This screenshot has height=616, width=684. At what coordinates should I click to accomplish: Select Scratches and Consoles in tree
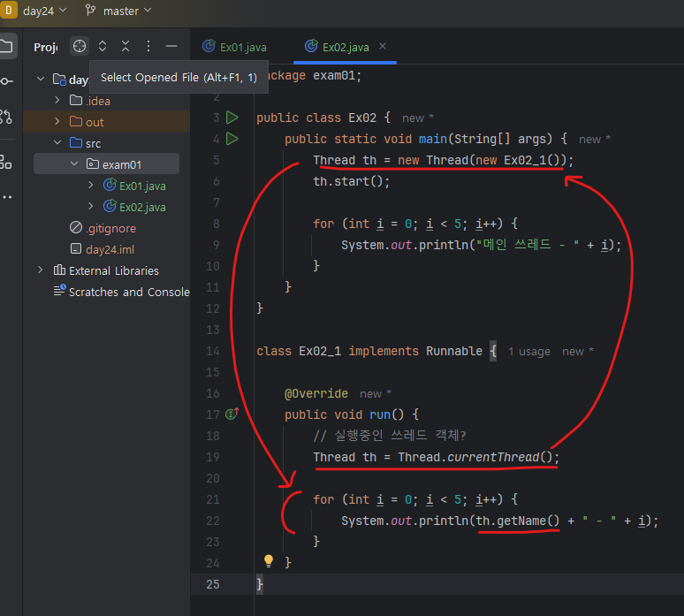point(129,292)
